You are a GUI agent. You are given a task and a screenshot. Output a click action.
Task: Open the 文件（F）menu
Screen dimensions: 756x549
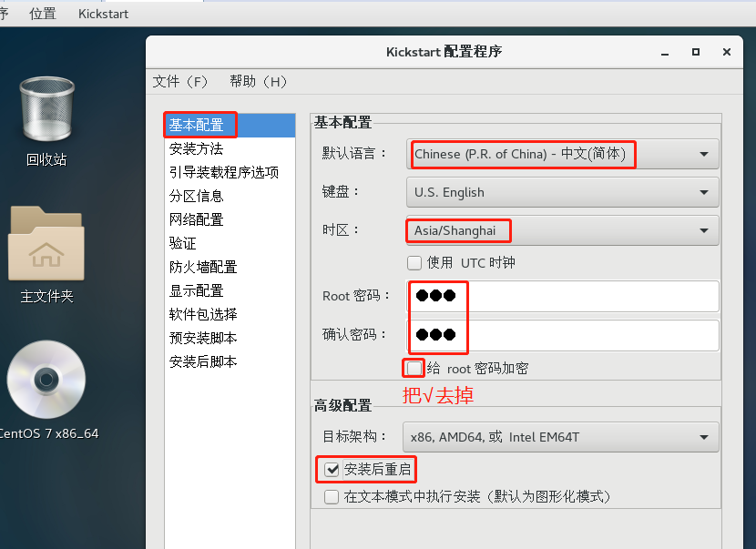pyautogui.click(x=180, y=81)
